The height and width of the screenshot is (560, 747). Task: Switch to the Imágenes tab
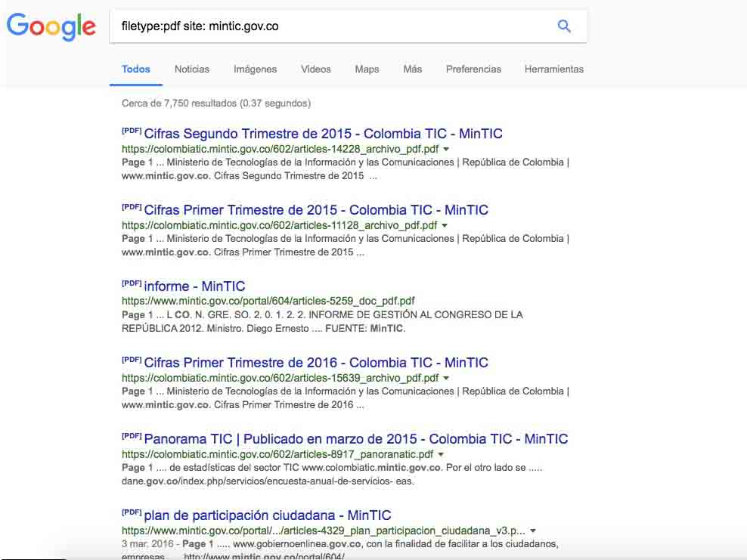pyautogui.click(x=255, y=69)
